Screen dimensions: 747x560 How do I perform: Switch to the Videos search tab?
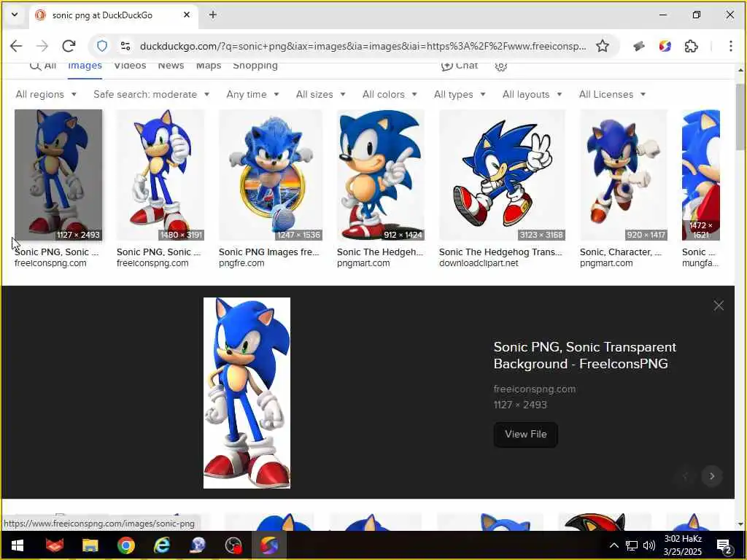(x=130, y=66)
